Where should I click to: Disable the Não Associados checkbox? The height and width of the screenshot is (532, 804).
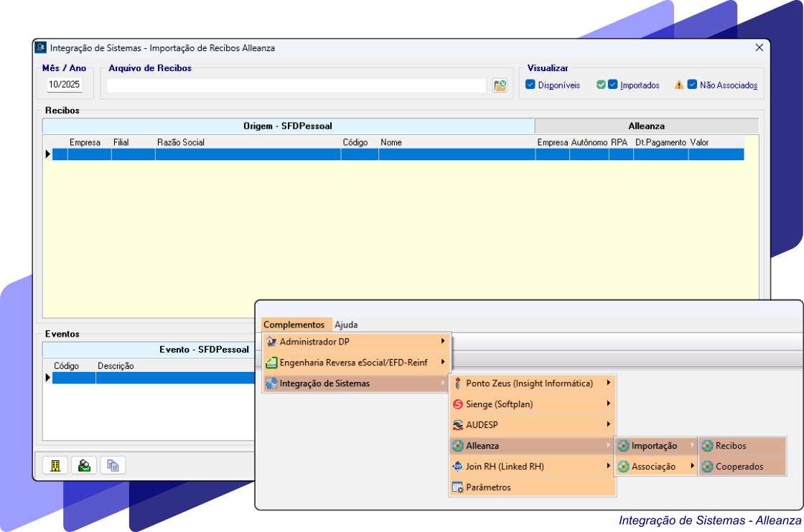(692, 85)
